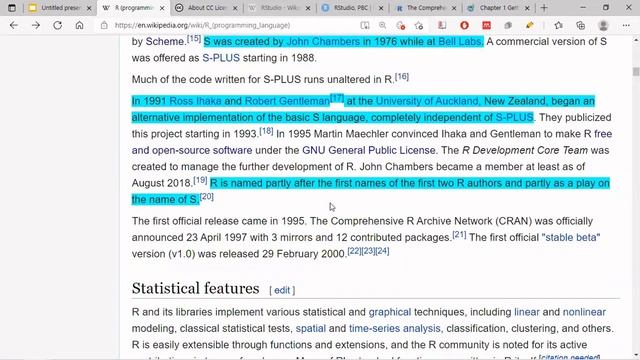Viewport: 640px width, 360px height.
Task: Open browser Settings and more menu
Action: click(626, 25)
